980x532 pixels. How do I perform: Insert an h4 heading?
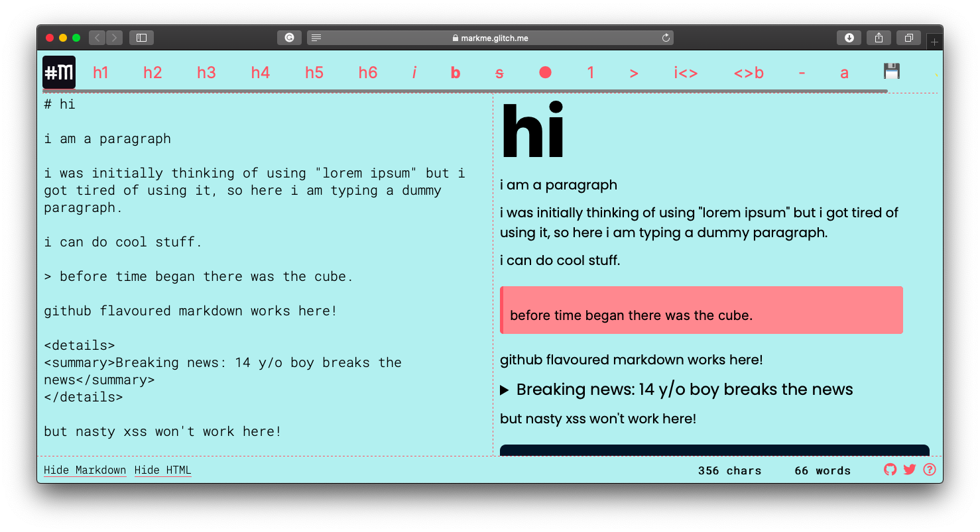(261, 73)
